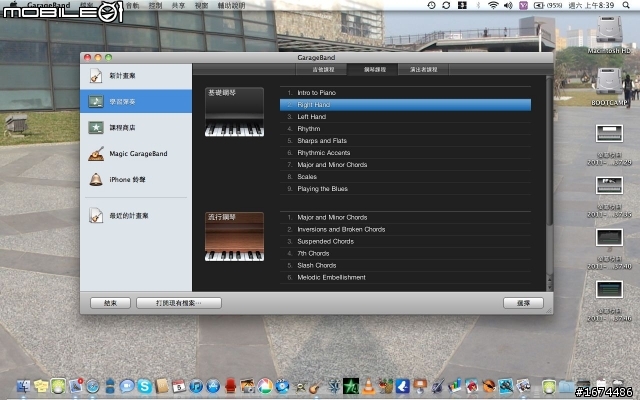640x400 pixels.
Task: Open Finder in the Dock
Action: pyautogui.click(x=23, y=386)
